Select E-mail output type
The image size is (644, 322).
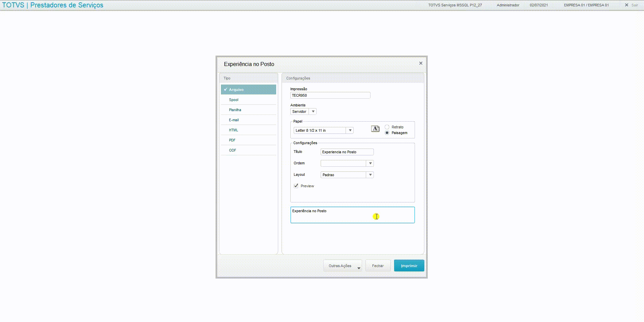[249, 120]
